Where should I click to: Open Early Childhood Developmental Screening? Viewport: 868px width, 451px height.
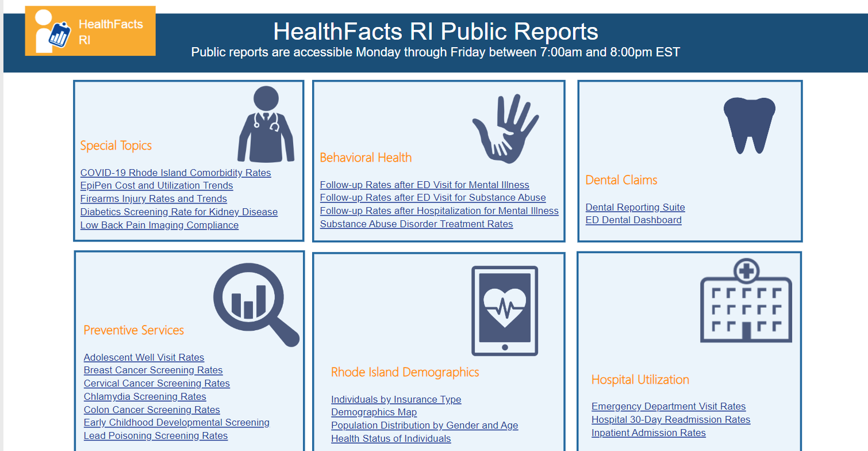pos(176,422)
